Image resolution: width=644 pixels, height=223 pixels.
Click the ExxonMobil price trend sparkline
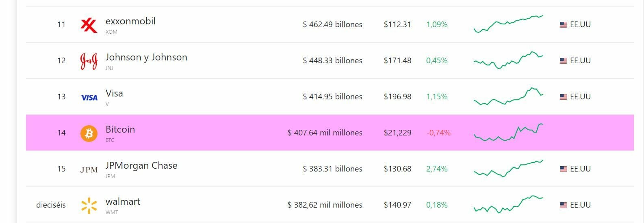(508, 24)
